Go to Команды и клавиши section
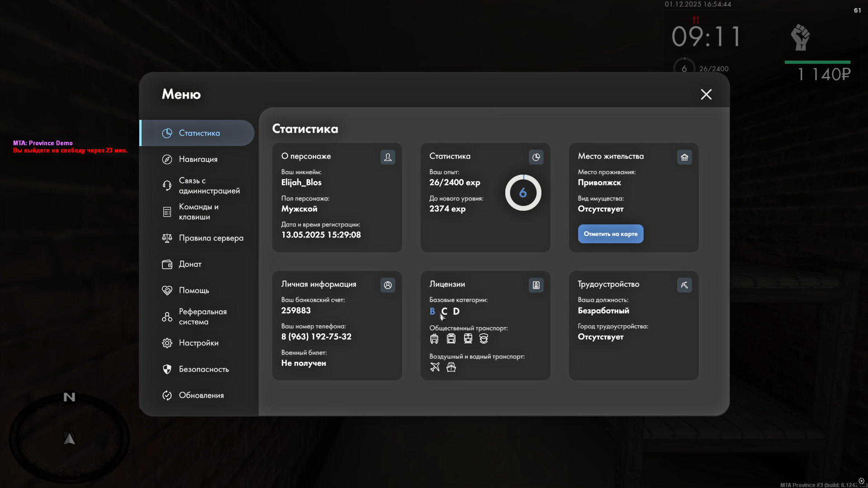868x488 pixels. pyautogui.click(x=198, y=212)
